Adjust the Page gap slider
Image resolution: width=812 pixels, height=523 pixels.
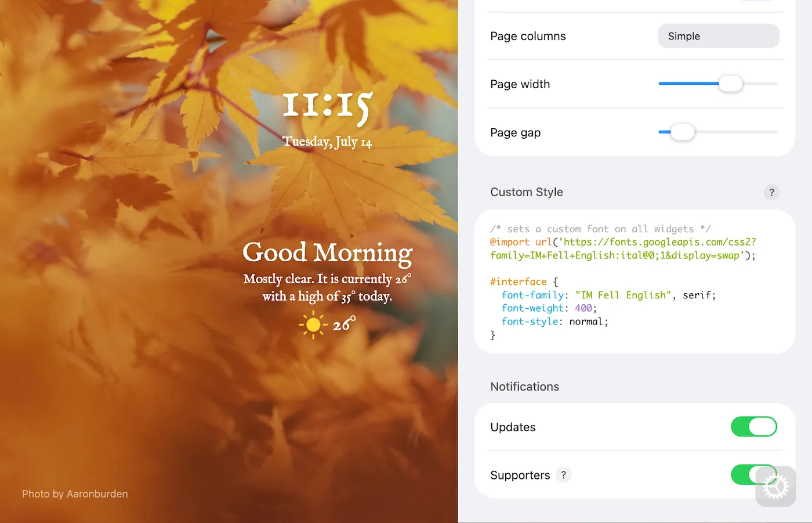(718, 132)
